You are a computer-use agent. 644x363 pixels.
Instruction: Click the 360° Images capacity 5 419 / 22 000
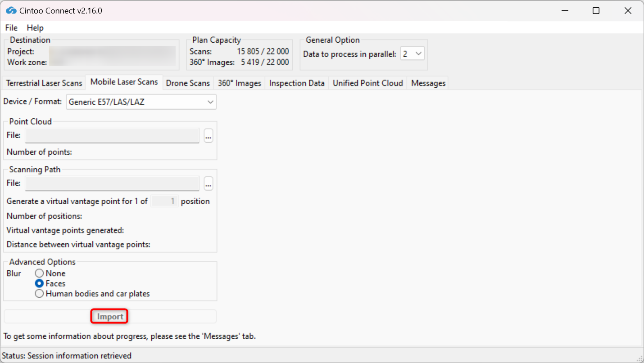tap(265, 62)
